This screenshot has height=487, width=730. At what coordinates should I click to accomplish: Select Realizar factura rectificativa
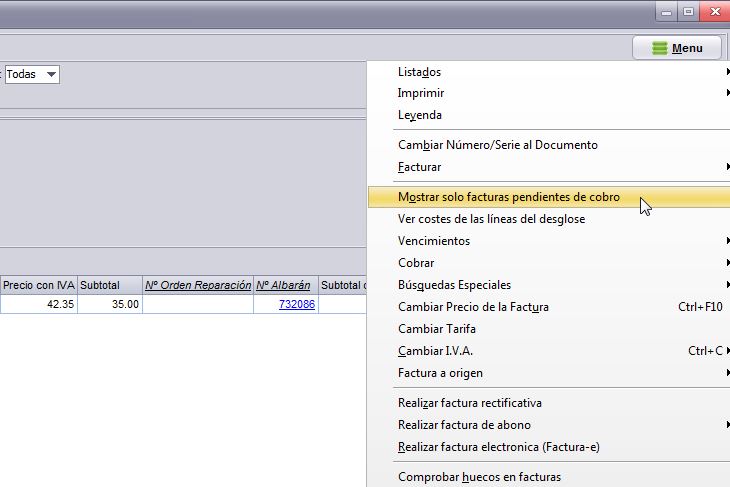(x=549, y=403)
